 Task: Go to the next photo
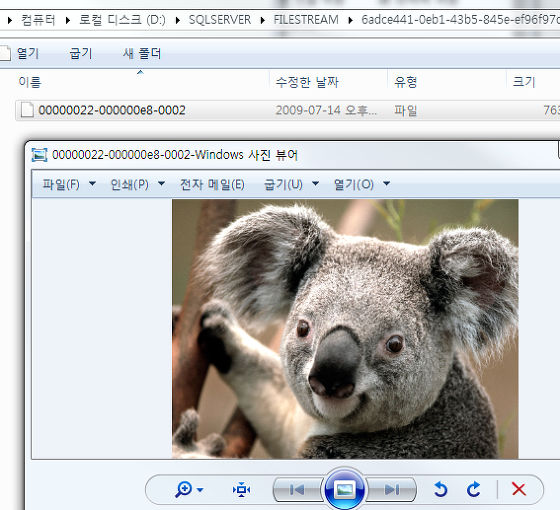point(391,489)
